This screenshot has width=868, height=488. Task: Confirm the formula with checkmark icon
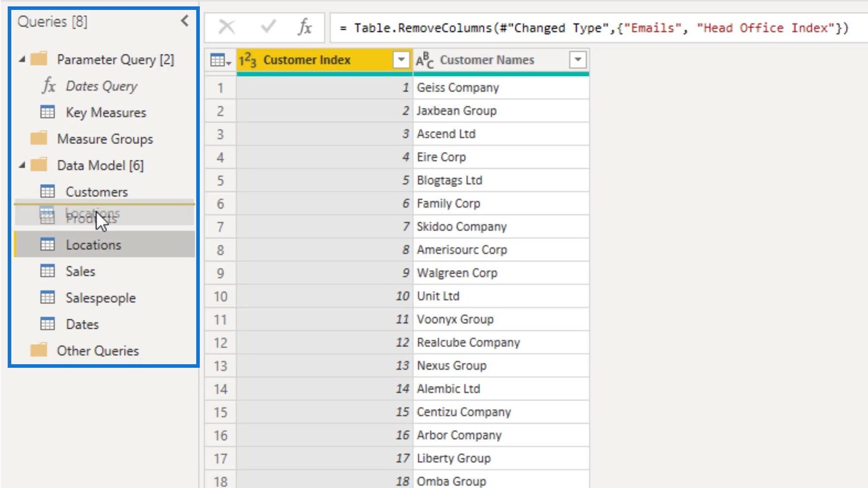pyautogui.click(x=268, y=27)
